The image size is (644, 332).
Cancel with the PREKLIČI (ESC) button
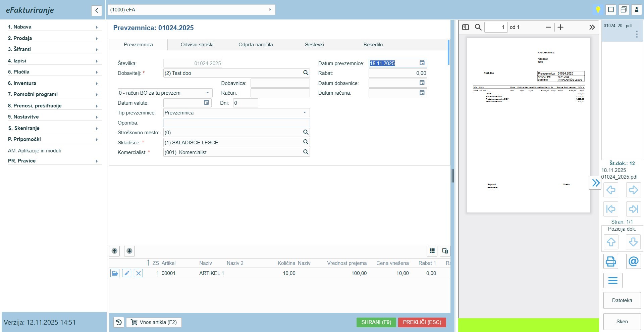422,322
